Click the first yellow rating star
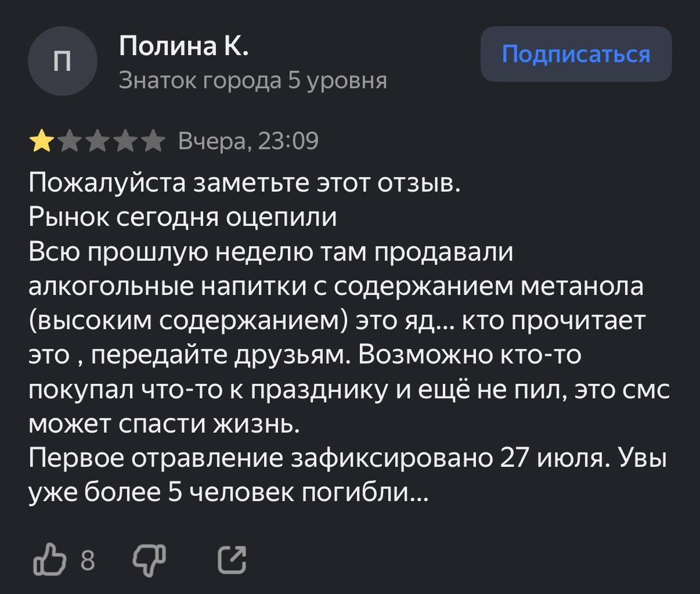This screenshot has height=594, width=700. tap(41, 142)
